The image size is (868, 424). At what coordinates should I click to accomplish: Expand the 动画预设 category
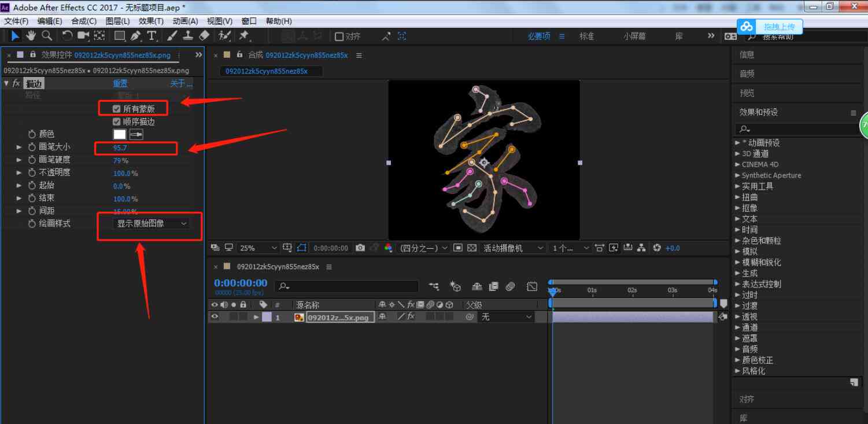737,142
